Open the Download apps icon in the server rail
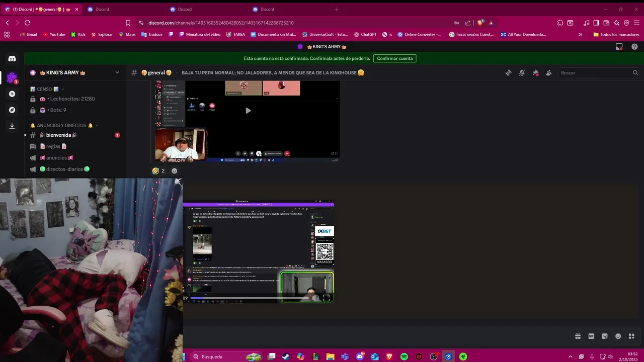The height and width of the screenshot is (362, 644). (12, 126)
